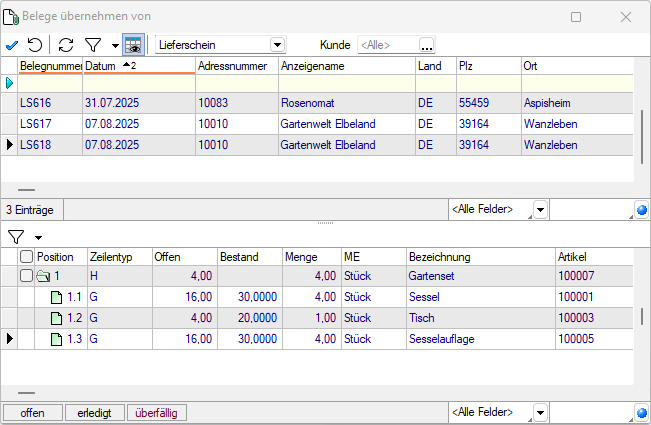Viewport: 651px width, 425px height.
Task: Click the globe search icon in upper list
Action: point(641,210)
